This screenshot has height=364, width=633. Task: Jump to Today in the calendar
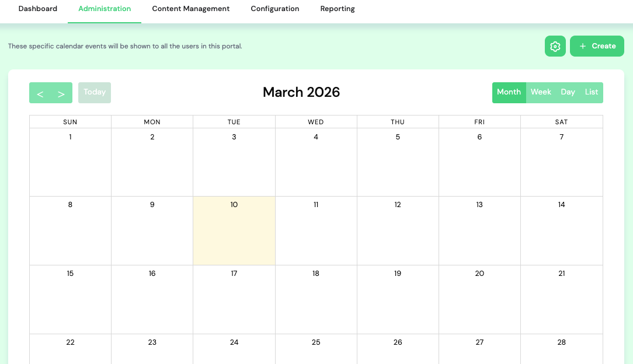95,92
